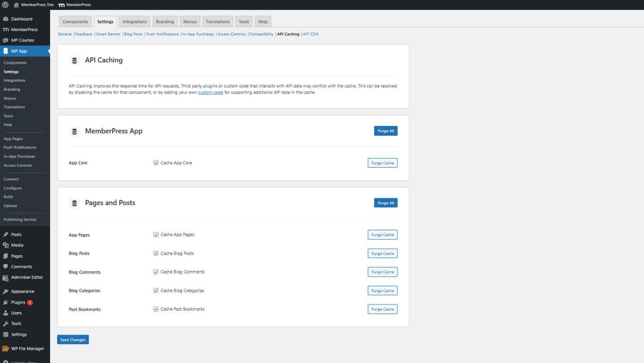Open Media via its sidebar icon
644x363 pixels.
6,245
